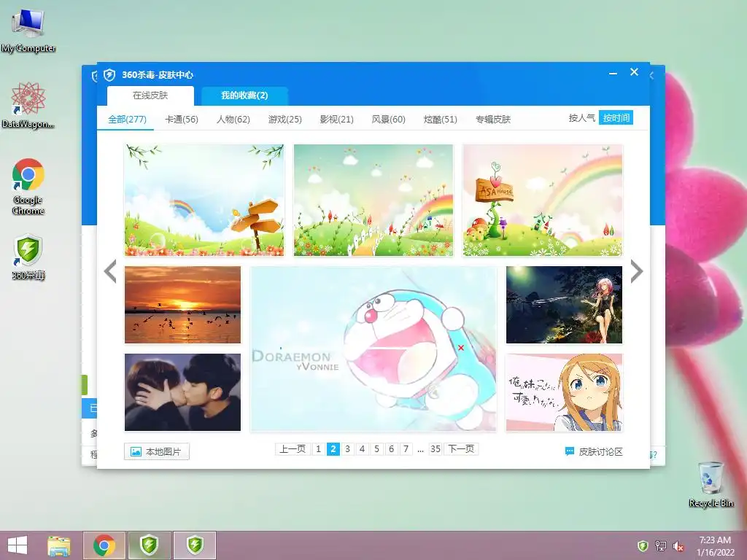The image size is (747, 560).
Task: Open the Recycle Bin icon
Action: click(x=711, y=483)
